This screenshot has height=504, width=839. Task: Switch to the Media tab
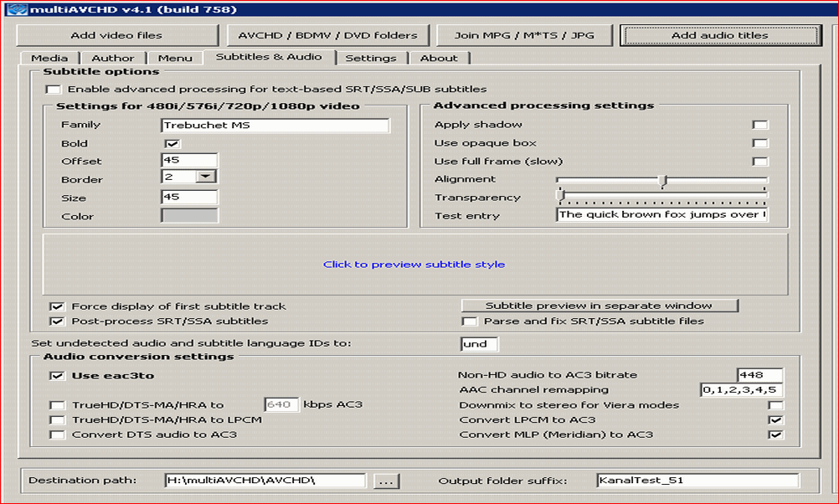pos(49,58)
